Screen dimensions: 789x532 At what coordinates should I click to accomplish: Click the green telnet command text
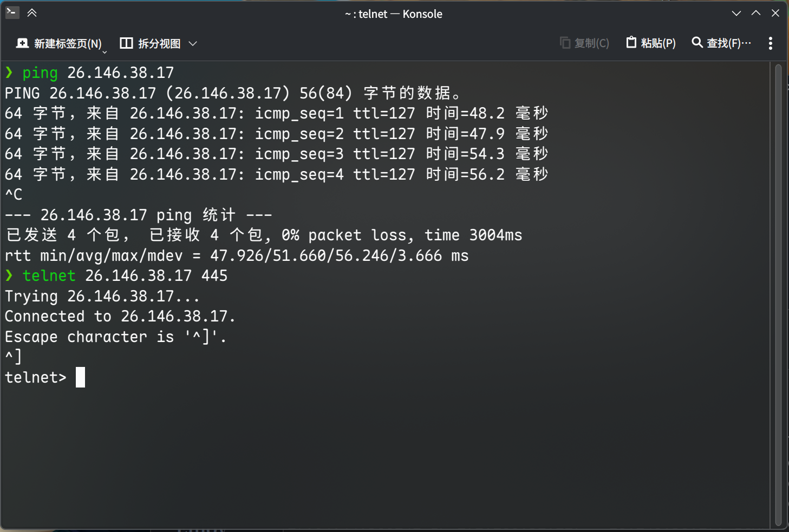point(49,275)
